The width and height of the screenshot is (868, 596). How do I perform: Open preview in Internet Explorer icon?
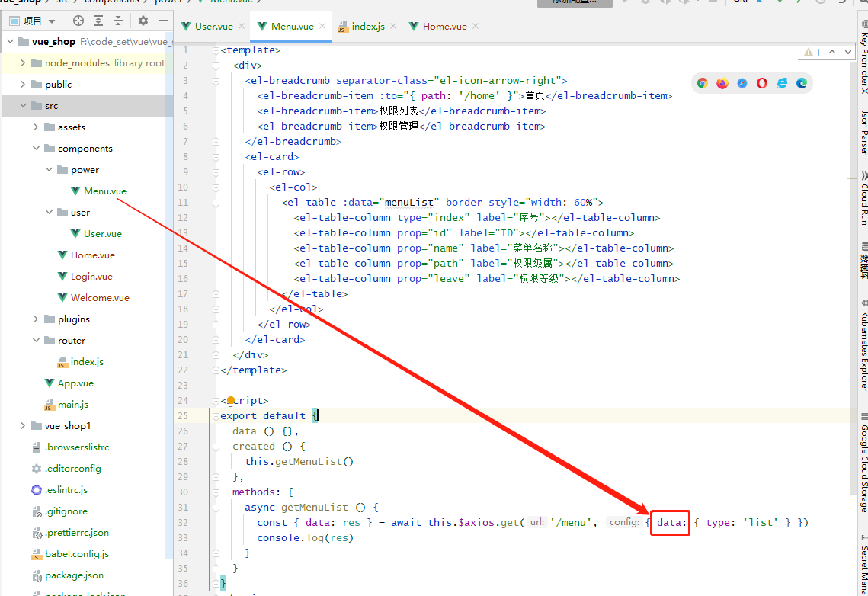click(x=782, y=83)
